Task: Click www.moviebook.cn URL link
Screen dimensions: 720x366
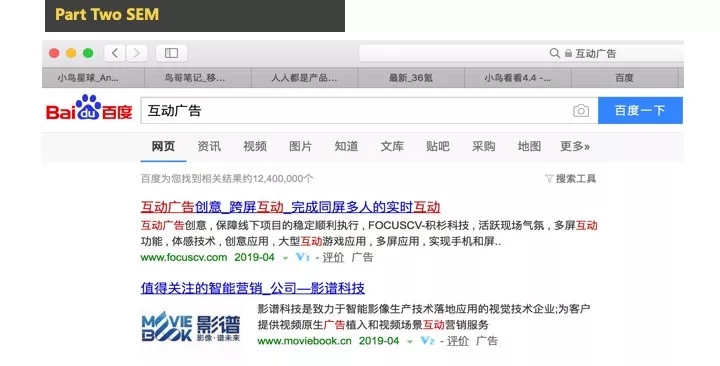Action: (304, 341)
